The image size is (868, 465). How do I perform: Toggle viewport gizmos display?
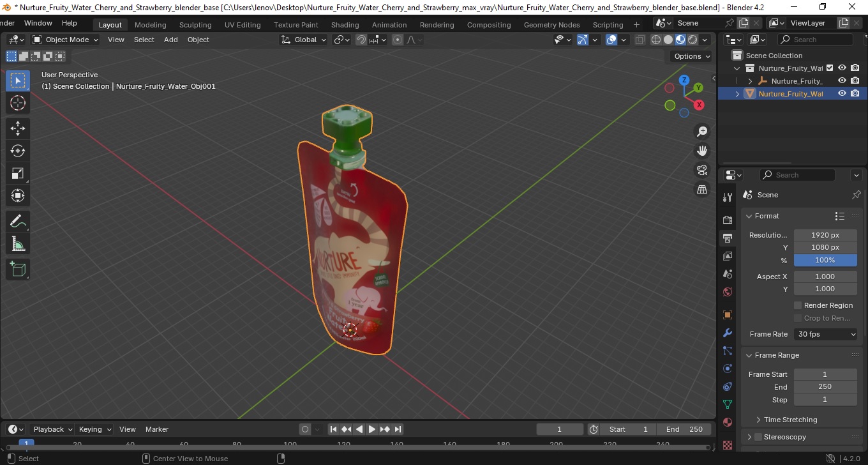coord(583,40)
